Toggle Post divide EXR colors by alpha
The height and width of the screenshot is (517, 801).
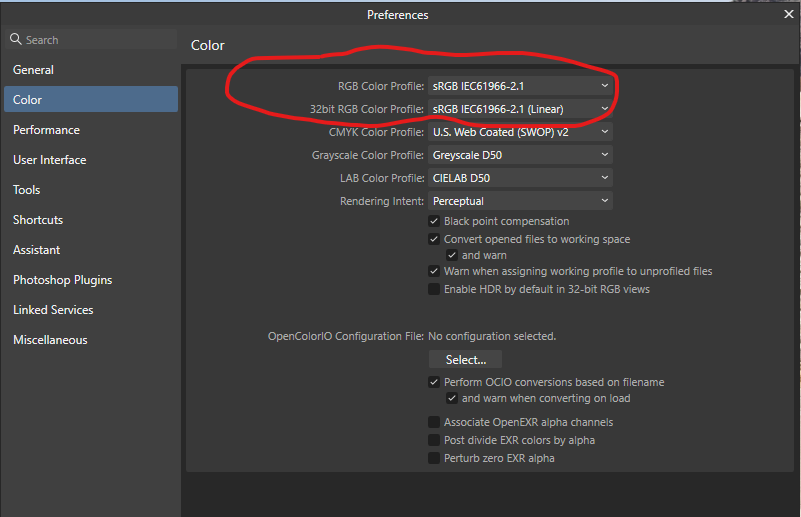point(434,440)
